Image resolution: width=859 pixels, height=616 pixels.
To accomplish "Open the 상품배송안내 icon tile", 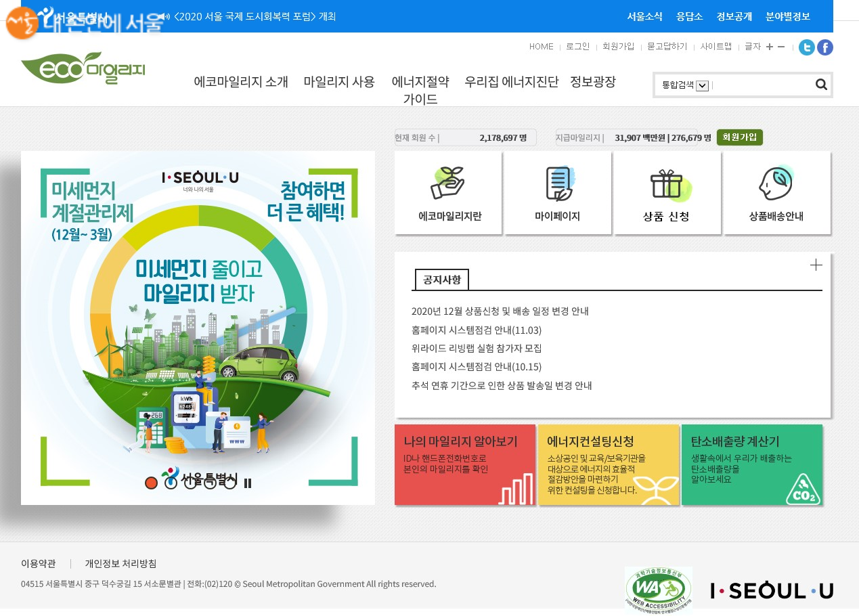I will click(x=776, y=193).
